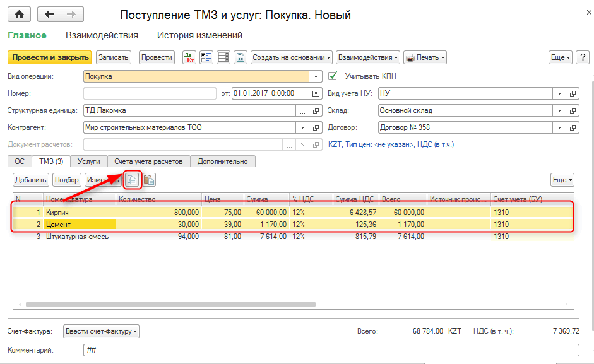Screen dimensions: 594x364
Task: Switch to the Услуги tab
Action: coord(88,161)
